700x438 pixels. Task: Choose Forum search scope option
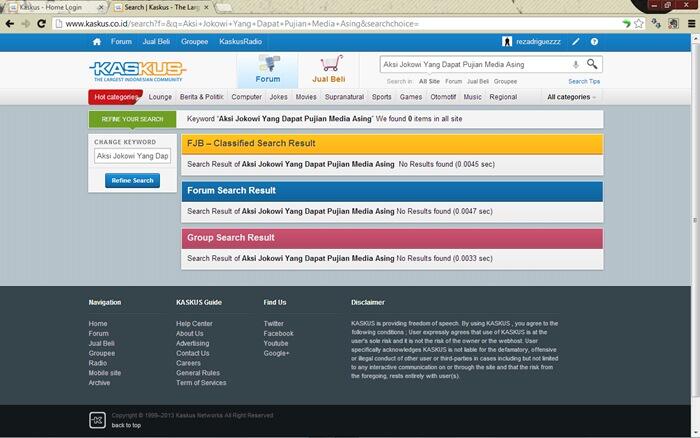453,81
